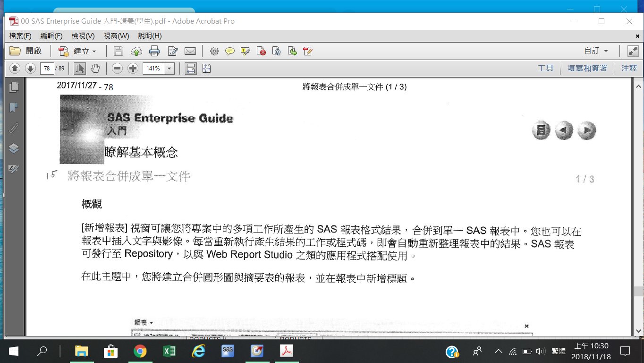Click the upload to cloud icon
The height and width of the screenshot is (363, 644).
(x=136, y=51)
